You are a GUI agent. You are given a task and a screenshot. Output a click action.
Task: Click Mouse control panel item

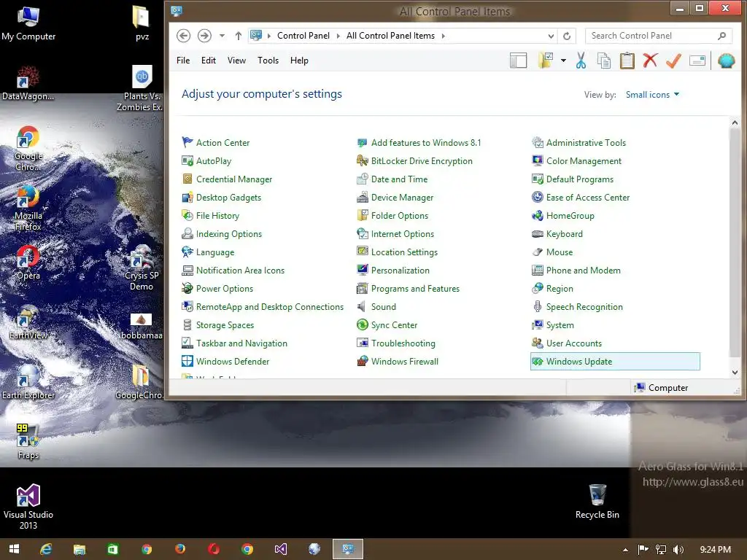point(552,252)
